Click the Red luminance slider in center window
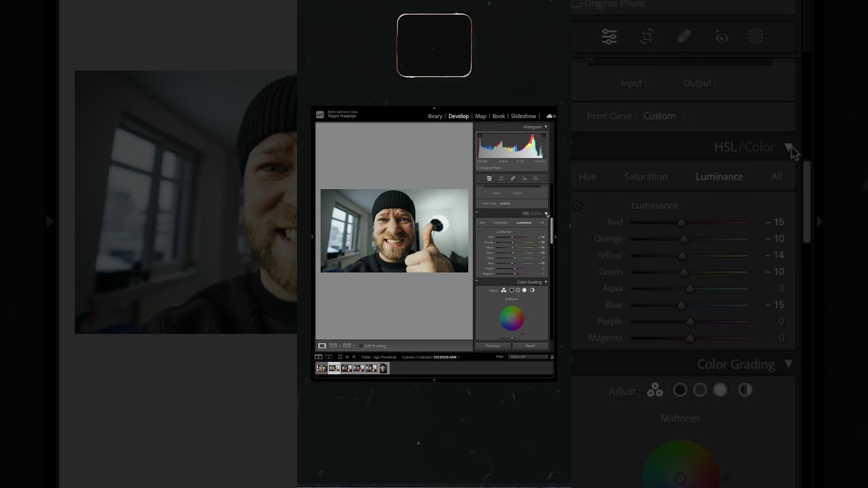 click(515, 237)
